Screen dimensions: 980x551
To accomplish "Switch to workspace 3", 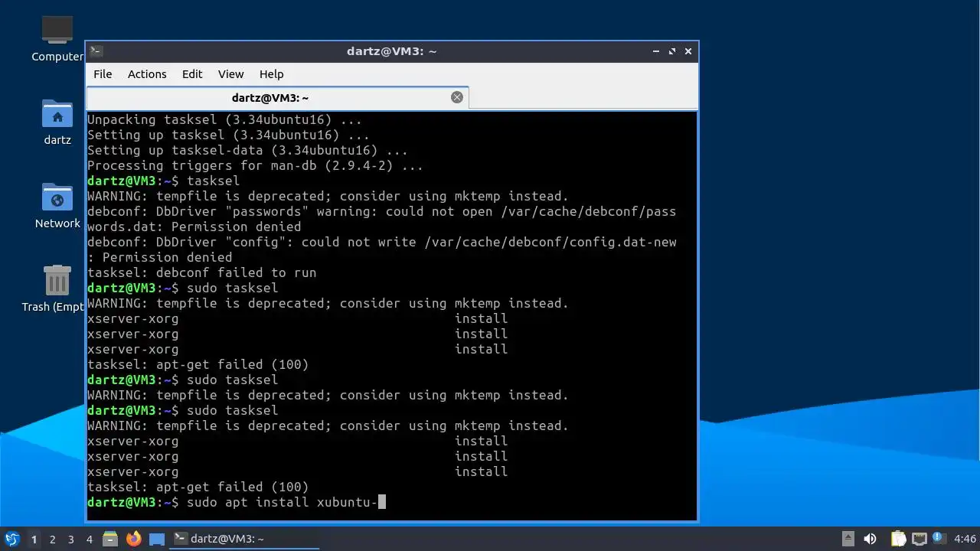I will (71, 540).
